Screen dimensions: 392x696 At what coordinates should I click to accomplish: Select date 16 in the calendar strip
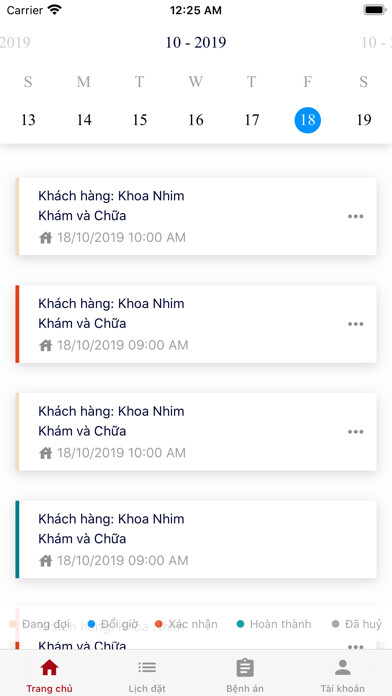(x=196, y=120)
